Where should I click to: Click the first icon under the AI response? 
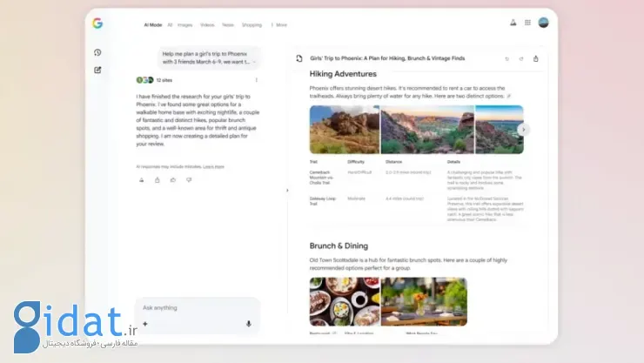[142, 180]
